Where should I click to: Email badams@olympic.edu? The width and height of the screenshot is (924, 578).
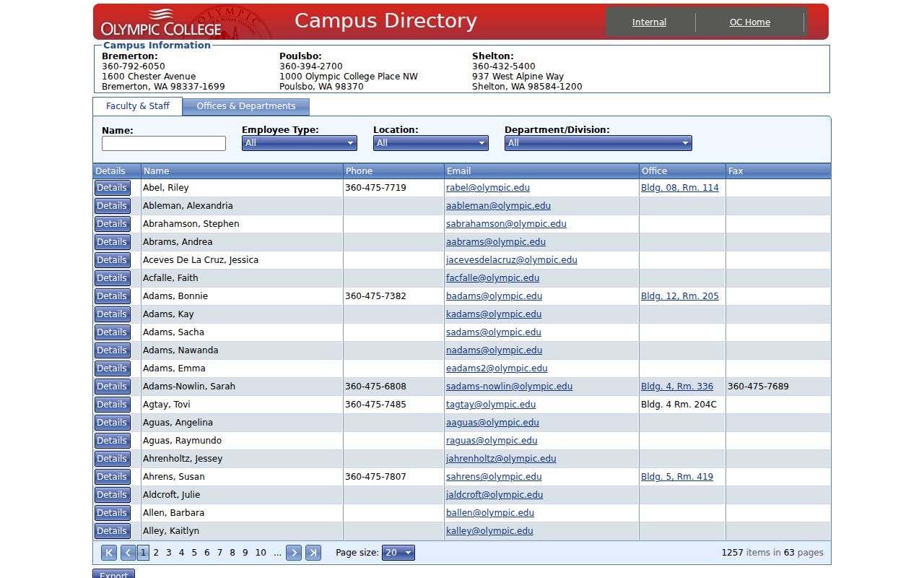tap(494, 296)
